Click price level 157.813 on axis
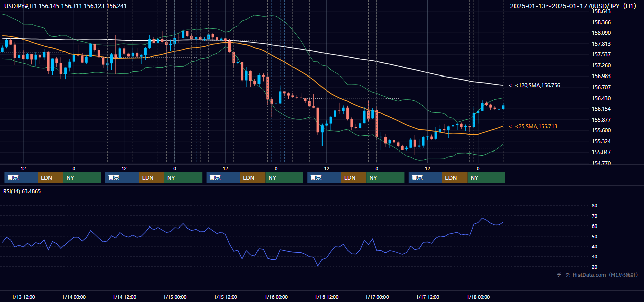Image resolution: width=644 pixels, height=302 pixels. point(601,44)
